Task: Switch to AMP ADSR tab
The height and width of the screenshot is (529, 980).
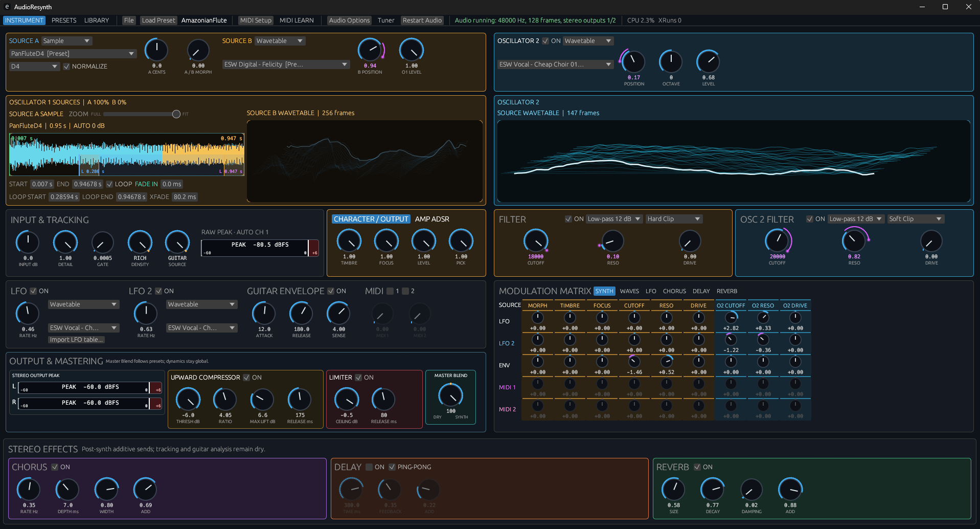Action: click(x=432, y=219)
